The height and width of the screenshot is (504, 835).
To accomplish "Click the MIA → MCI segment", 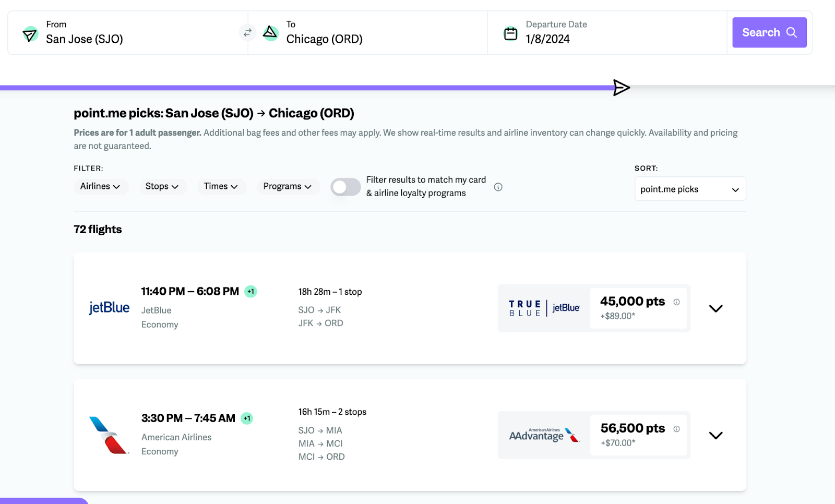I will pos(320,443).
